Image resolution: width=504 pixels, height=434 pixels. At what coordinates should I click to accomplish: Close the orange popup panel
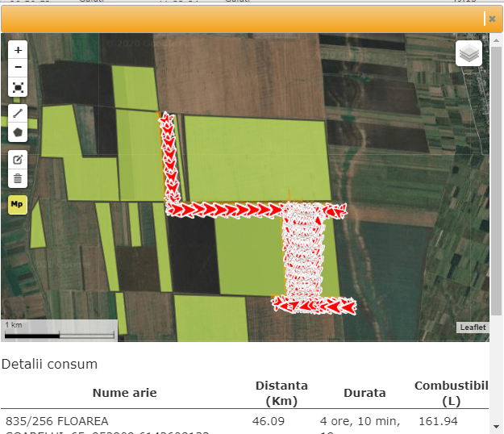point(492,19)
